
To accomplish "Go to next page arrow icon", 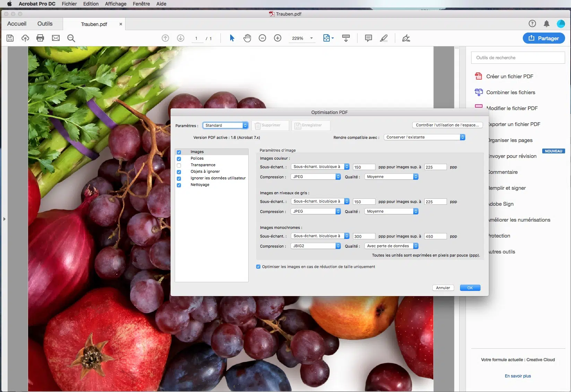I will pos(181,38).
